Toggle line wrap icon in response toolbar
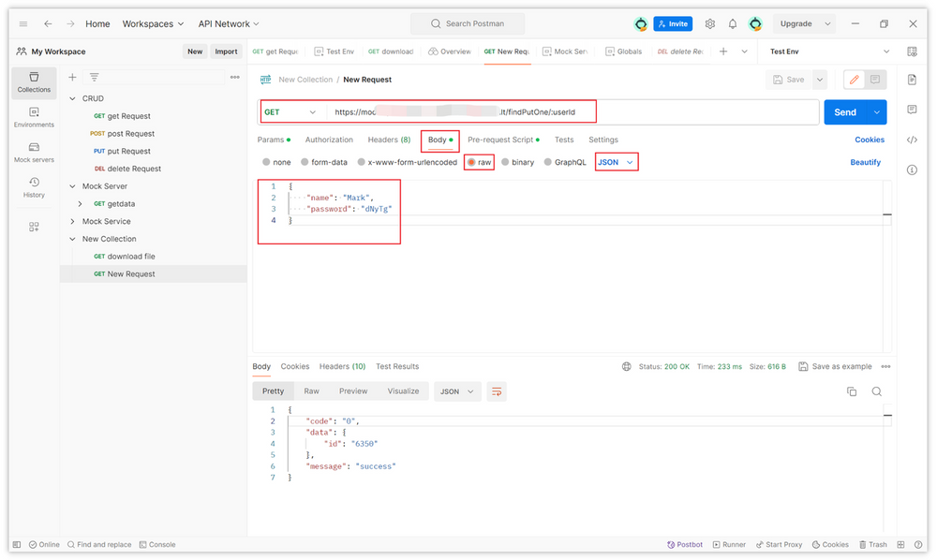Screen dimensions: 937x560 coord(497,391)
